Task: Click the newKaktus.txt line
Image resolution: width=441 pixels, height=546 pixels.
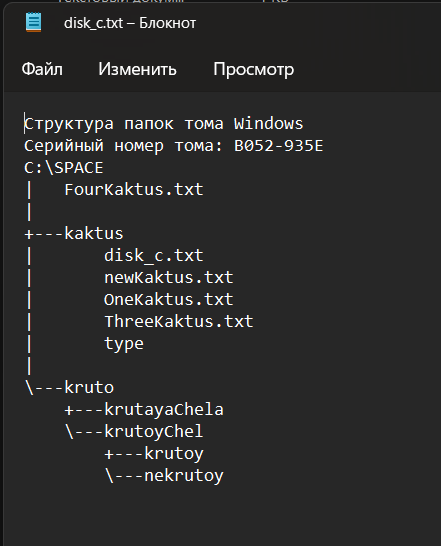Action: [169, 278]
